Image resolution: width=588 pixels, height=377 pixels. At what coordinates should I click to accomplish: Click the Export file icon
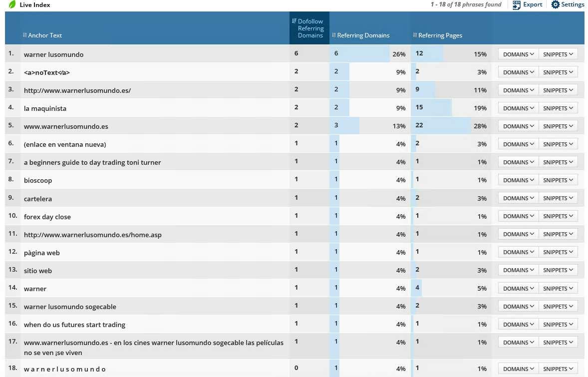pos(516,4)
